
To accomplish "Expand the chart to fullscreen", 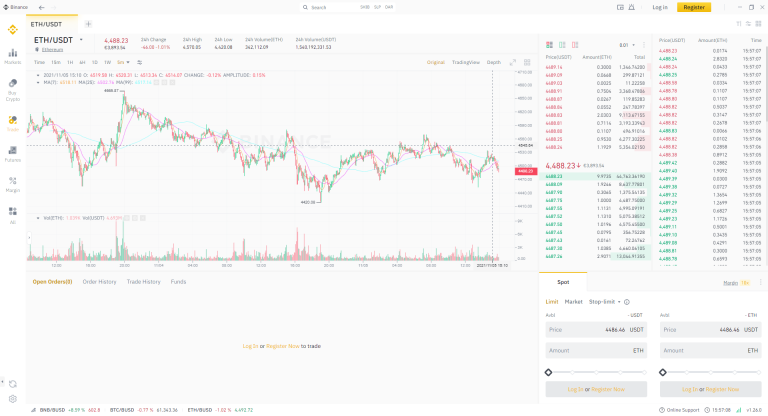I will 512,62.
